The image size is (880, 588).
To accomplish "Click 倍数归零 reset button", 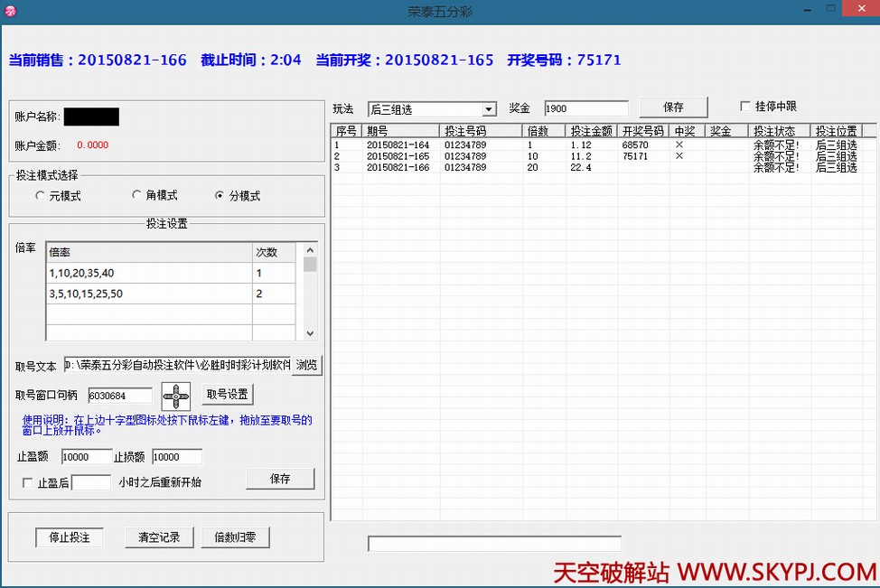I will [x=235, y=537].
